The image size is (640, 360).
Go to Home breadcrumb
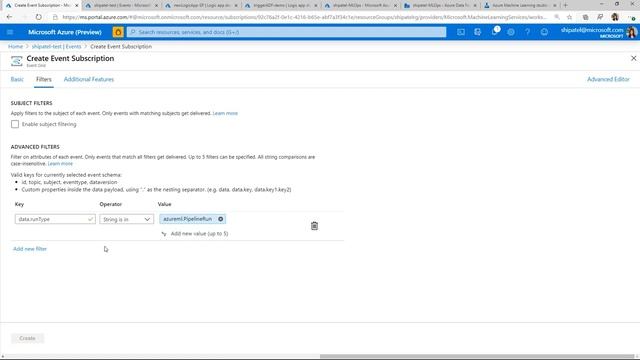tap(16, 47)
